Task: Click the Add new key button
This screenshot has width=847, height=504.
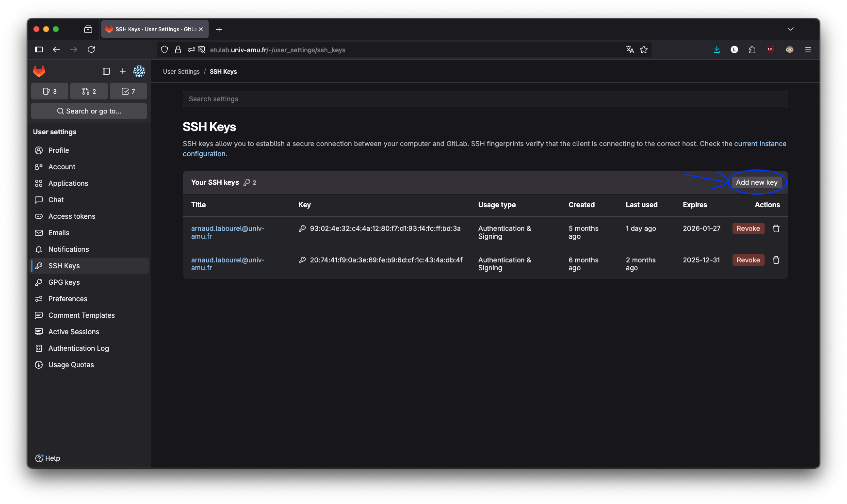Action: pyautogui.click(x=757, y=182)
